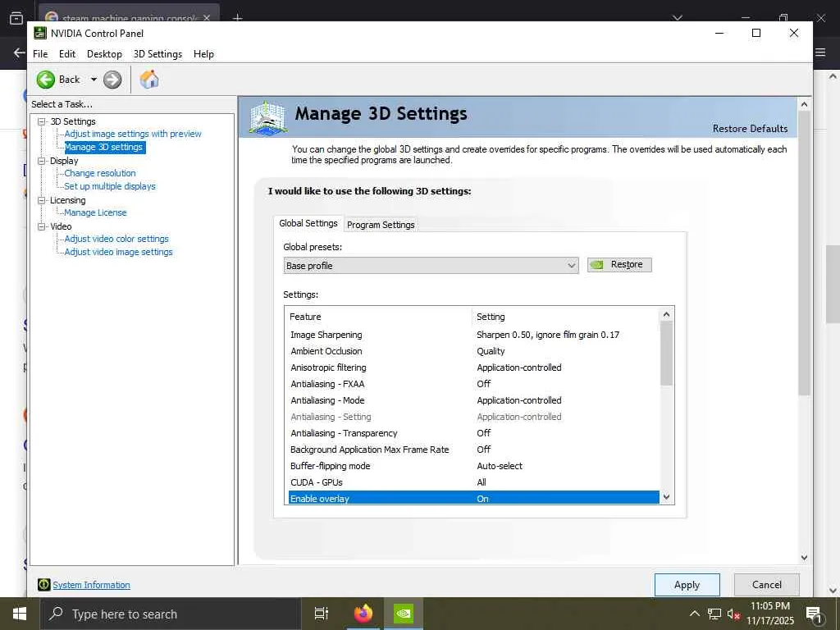Collapse the Licensing tree node
840x630 pixels.
click(41, 200)
